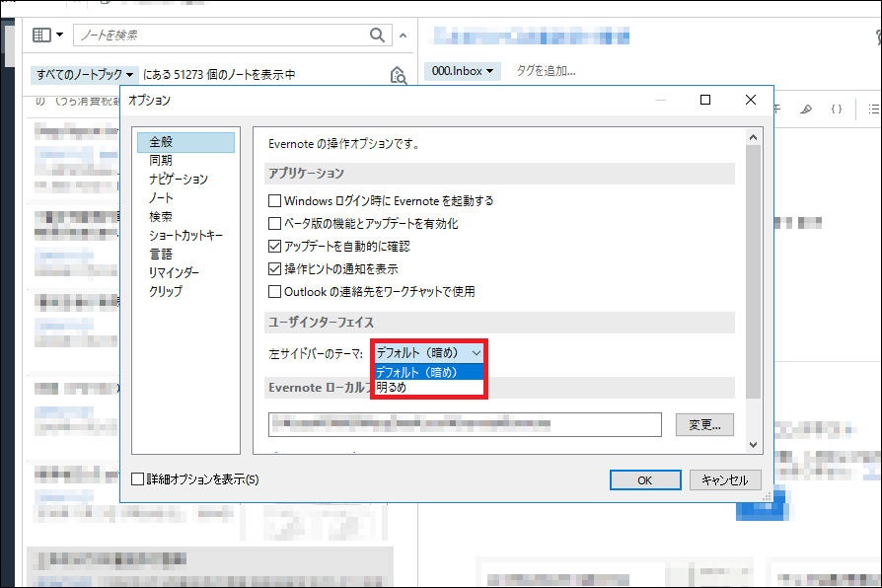
Task: Click the magnifier icon in the note search box
Action: click(x=377, y=35)
